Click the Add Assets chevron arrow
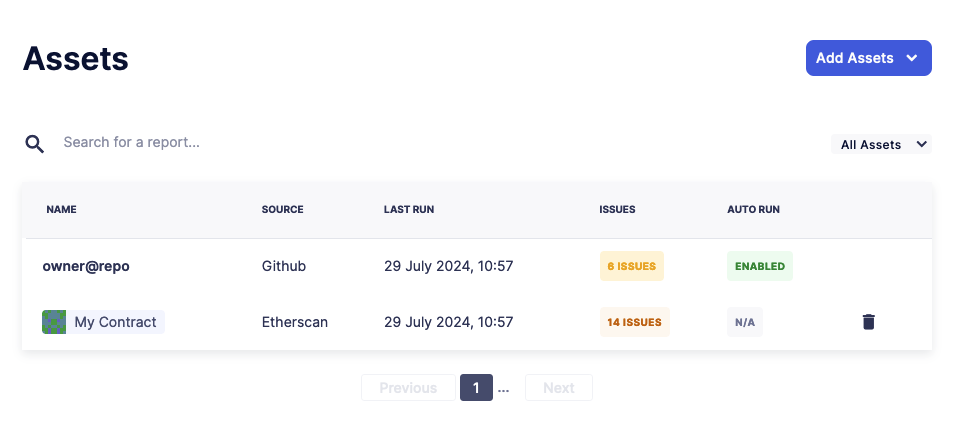Screen dimensions: 961x445 coord(911,58)
